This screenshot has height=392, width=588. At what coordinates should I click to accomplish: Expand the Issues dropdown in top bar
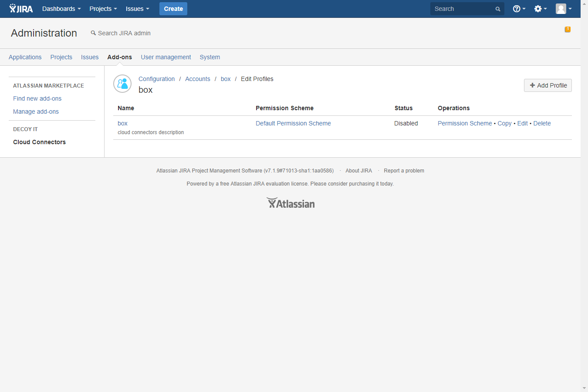(x=137, y=9)
